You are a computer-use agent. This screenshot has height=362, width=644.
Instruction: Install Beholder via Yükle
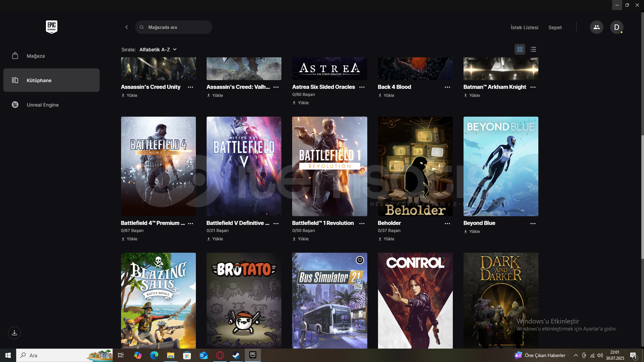[386, 239]
